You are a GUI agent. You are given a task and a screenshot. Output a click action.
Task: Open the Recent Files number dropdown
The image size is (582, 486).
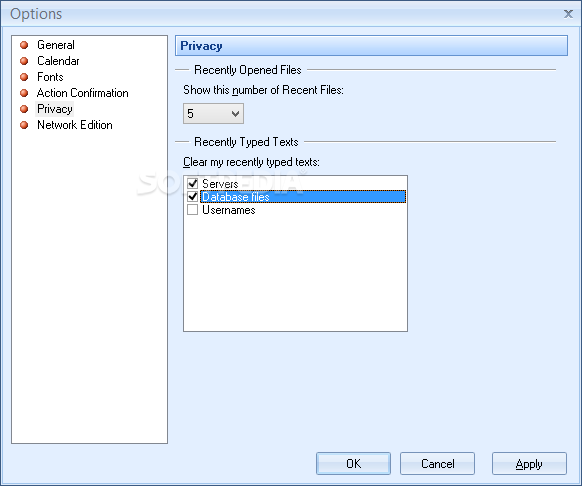213,114
